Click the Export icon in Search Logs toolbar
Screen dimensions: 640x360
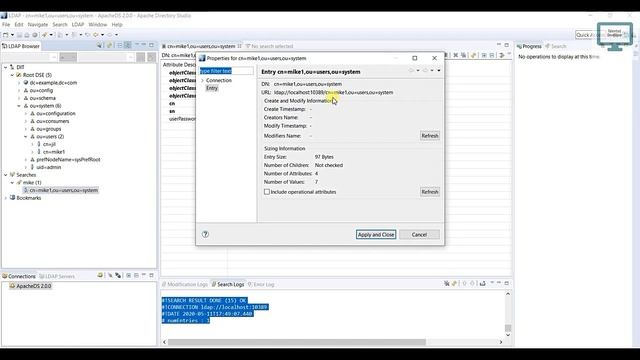click(482, 283)
